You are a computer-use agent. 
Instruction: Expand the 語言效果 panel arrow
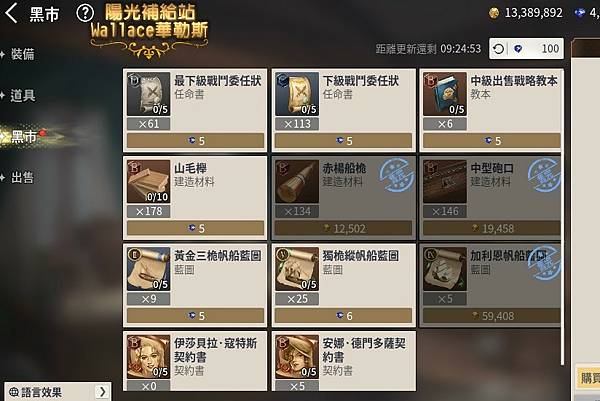(103, 392)
